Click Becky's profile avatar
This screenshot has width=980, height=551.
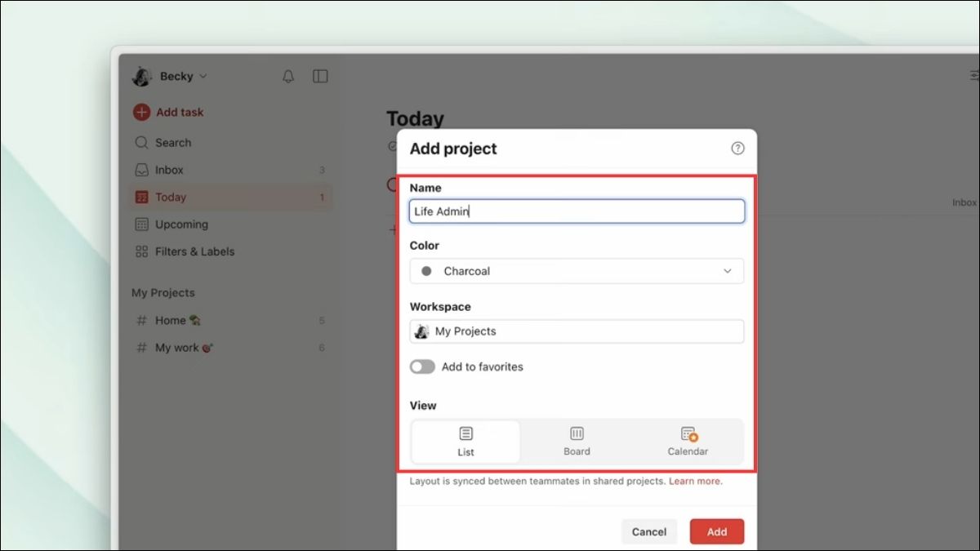click(x=142, y=76)
